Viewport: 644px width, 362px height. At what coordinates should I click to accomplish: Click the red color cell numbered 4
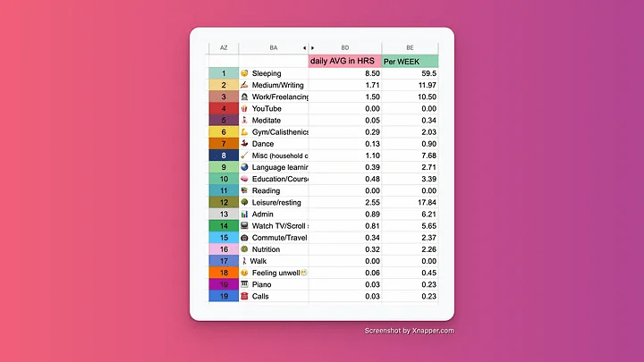pyautogui.click(x=223, y=108)
